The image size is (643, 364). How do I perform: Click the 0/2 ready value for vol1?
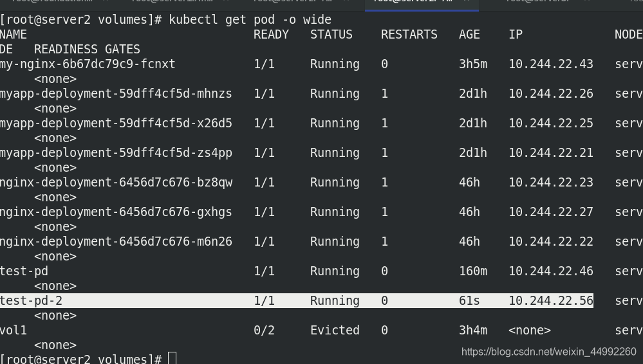pos(264,330)
